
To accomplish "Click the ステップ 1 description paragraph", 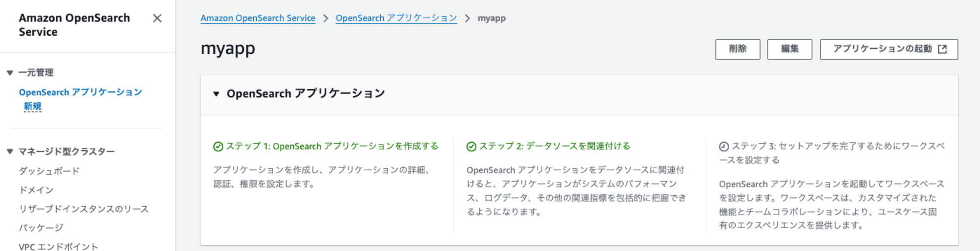I will click(x=322, y=177).
